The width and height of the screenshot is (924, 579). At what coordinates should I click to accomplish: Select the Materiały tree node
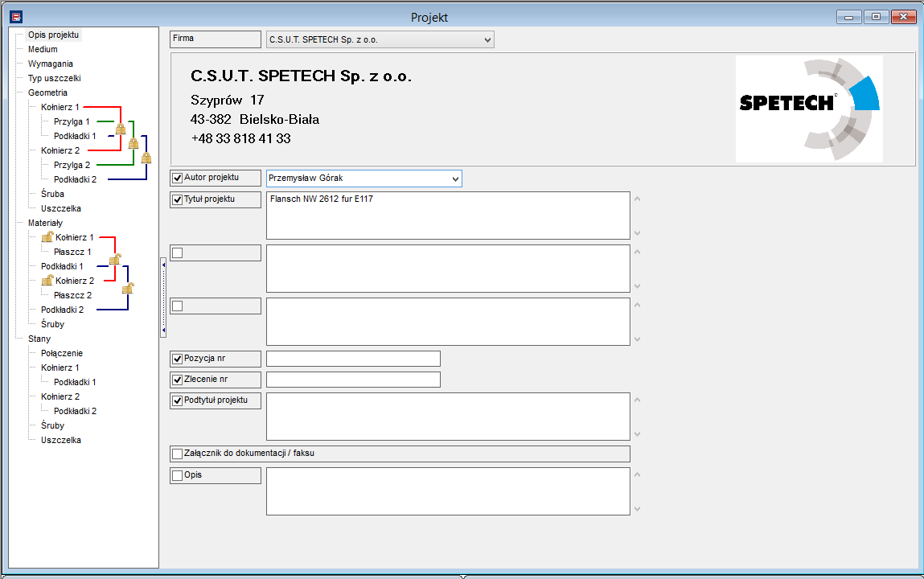tap(45, 224)
